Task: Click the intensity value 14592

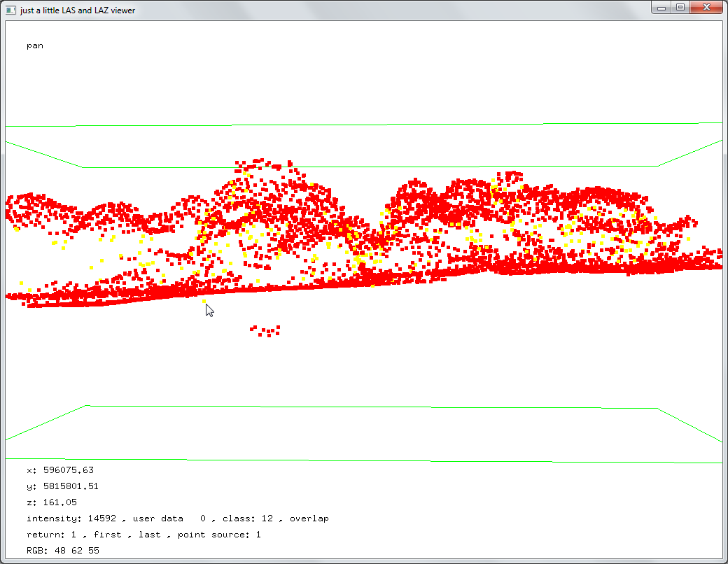Action: (102, 519)
